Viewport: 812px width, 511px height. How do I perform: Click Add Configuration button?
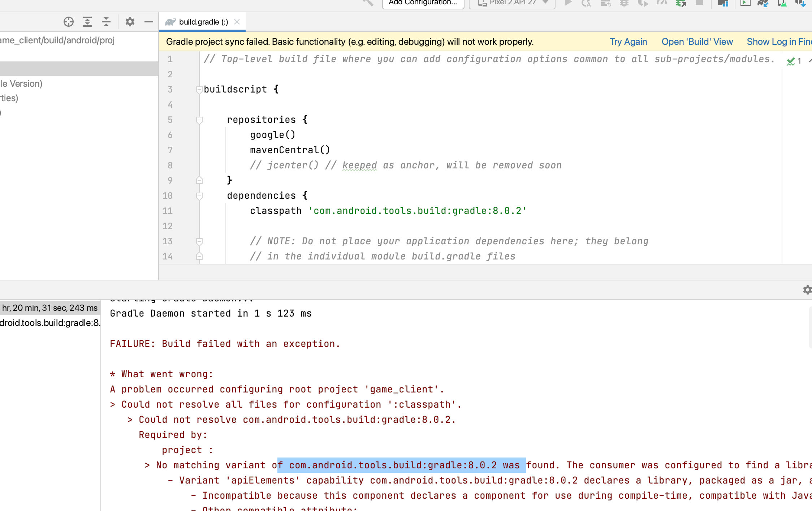[x=423, y=3]
